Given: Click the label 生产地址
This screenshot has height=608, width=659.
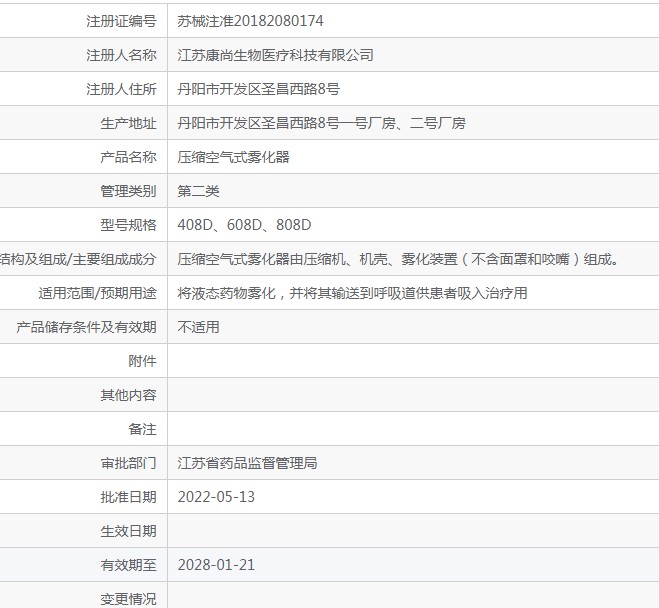Looking at the screenshot, I should click(x=128, y=123).
